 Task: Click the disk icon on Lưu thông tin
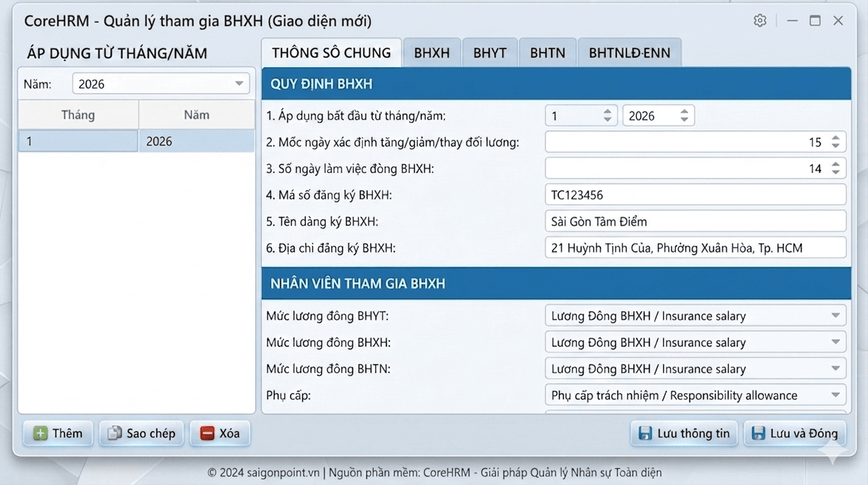tap(645, 433)
